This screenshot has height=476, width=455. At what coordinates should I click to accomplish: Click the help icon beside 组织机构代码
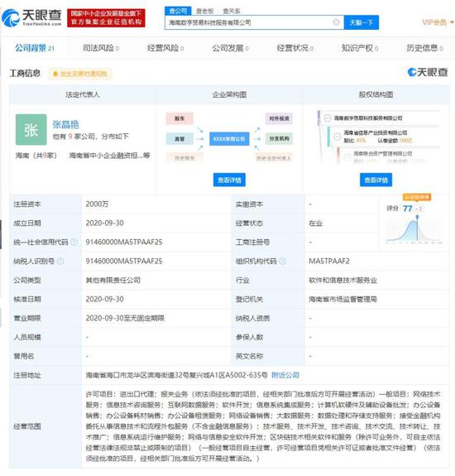click(282, 261)
